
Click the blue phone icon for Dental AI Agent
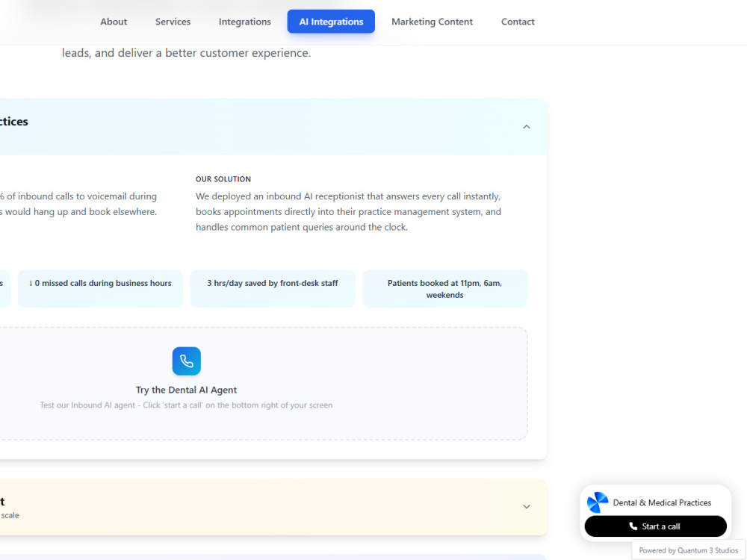pos(187,361)
